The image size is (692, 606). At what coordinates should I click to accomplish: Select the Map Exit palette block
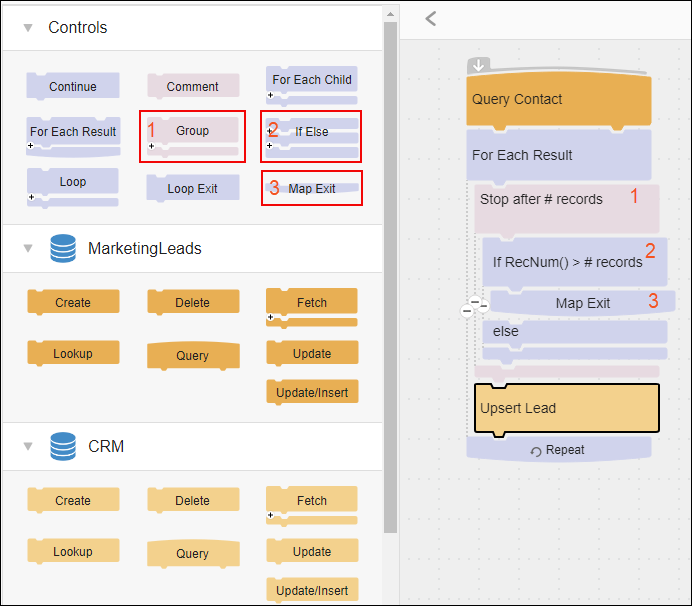312,188
